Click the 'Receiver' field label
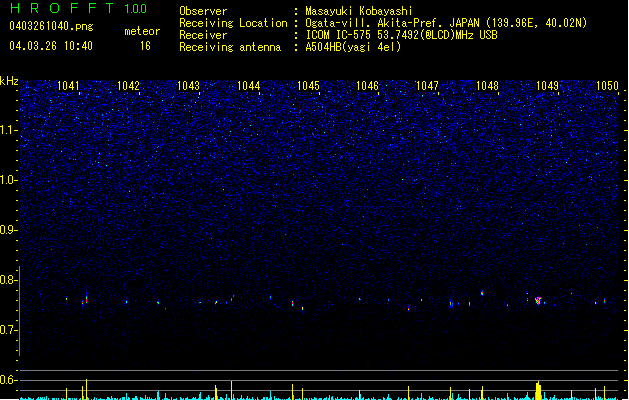This screenshot has width=629, height=400. coord(203,35)
